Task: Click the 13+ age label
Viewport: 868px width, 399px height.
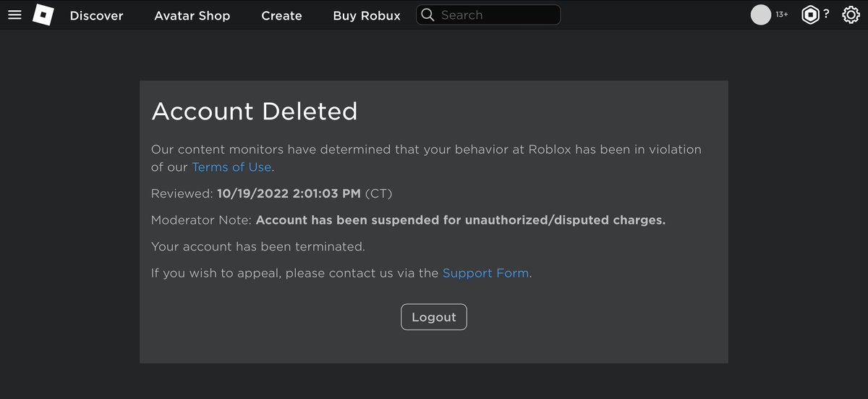Action: [x=782, y=14]
